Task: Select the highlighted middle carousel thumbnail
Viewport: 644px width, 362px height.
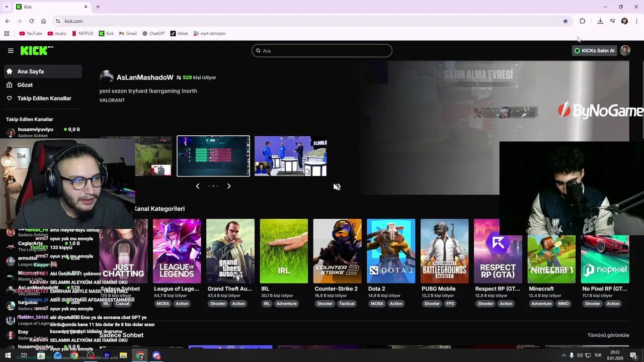Action: tap(213, 156)
